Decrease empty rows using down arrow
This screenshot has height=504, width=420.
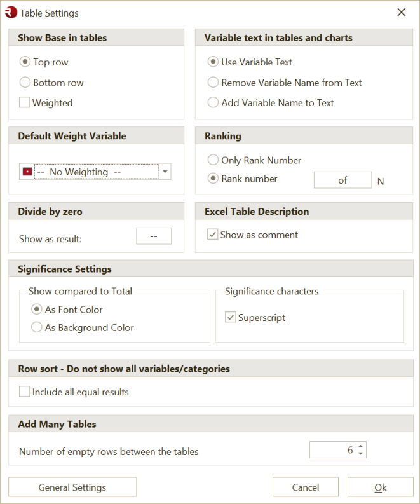[x=361, y=454]
